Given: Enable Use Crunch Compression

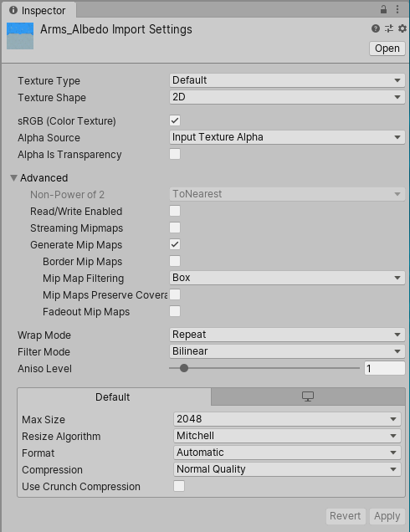Looking at the screenshot, I should coord(179,486).
